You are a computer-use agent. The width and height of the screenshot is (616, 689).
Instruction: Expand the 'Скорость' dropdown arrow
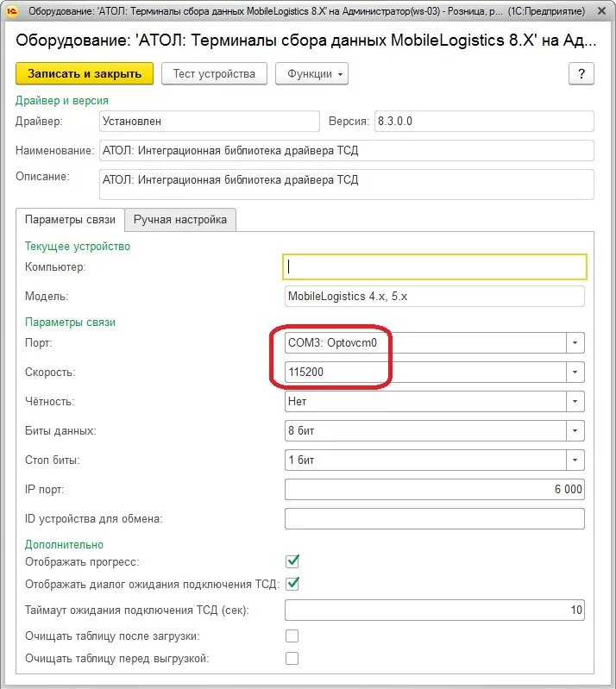click(x=575, y=373)
